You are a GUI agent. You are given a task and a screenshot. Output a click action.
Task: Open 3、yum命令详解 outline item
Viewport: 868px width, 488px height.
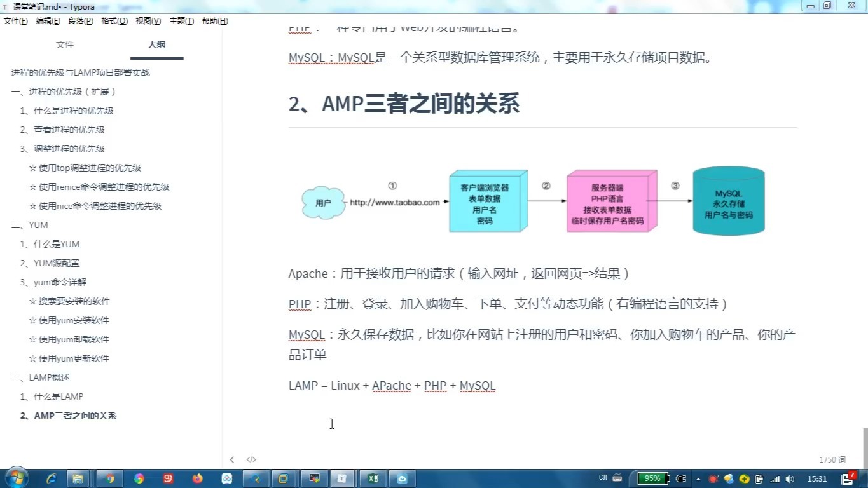[53, 282]
